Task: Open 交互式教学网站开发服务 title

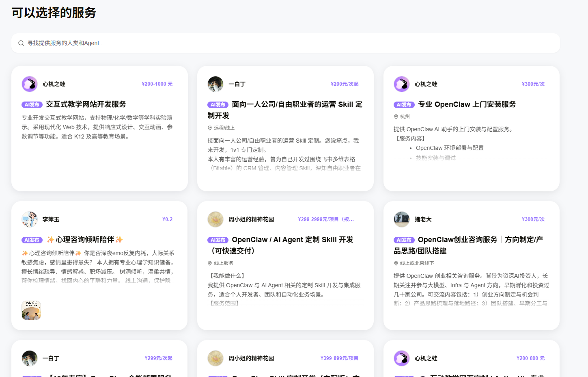Action: click(x=86, y=104)
